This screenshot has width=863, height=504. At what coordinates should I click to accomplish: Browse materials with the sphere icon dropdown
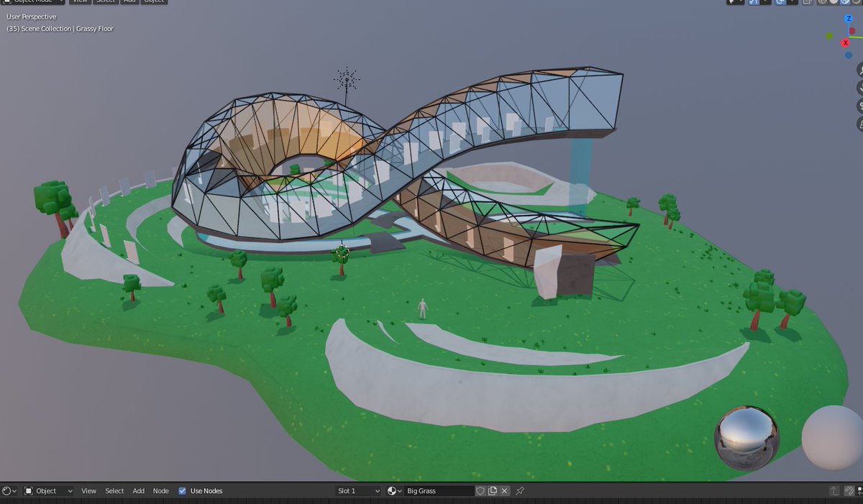tap(395, 491)
